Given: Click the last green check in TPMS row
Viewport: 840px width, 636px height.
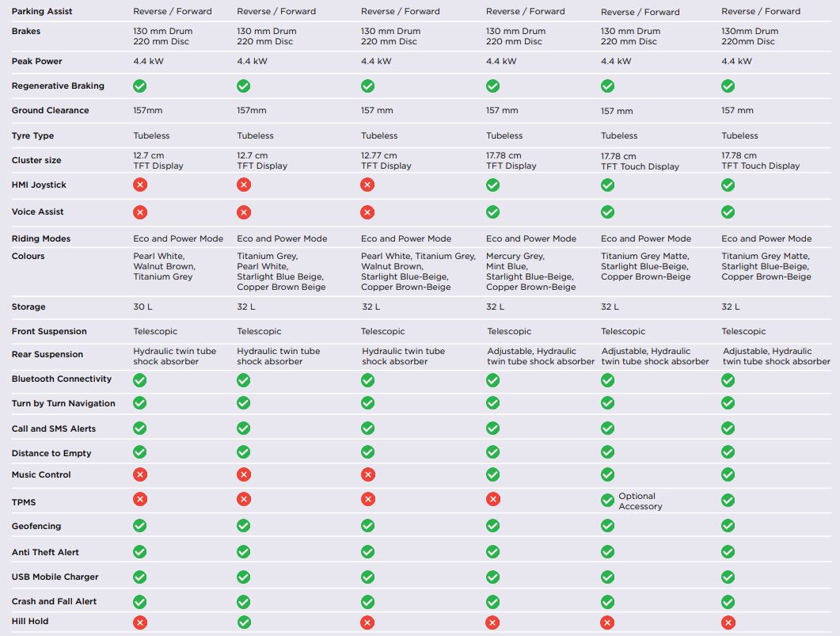Looking at the screenshot, I should [728, 501].
